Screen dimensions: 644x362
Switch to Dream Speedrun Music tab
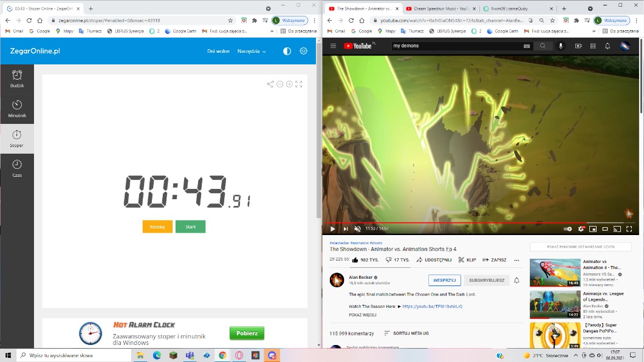tap(439, 9)
